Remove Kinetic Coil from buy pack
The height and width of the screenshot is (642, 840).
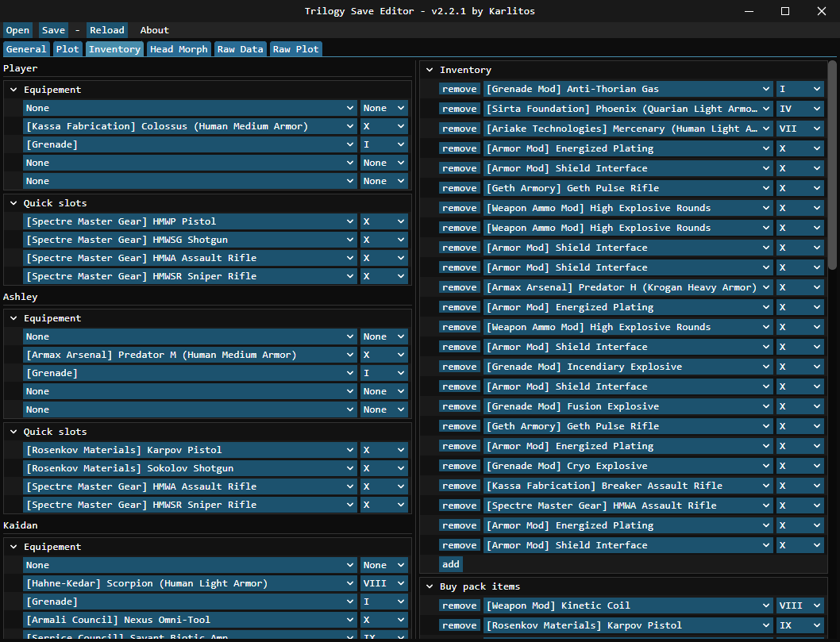(x=459, y=605)
